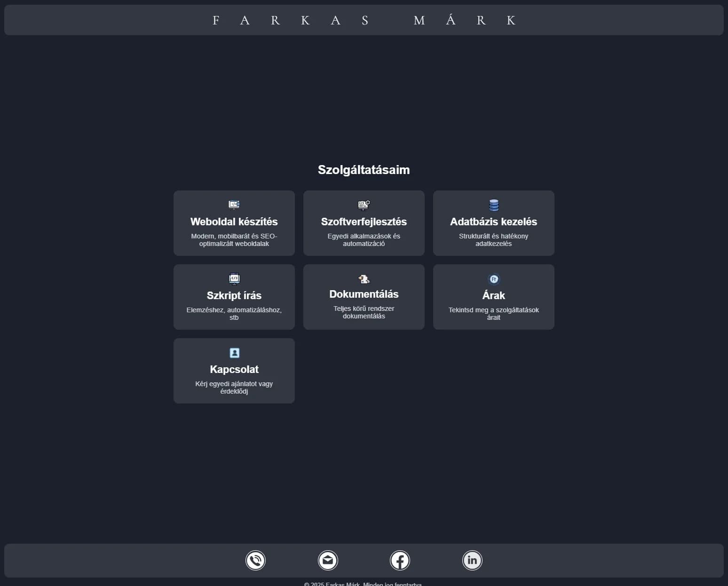728x586 pixels.
Task: Click the Szolgáltatásaim section heading
Action: (x=364, y=170)
